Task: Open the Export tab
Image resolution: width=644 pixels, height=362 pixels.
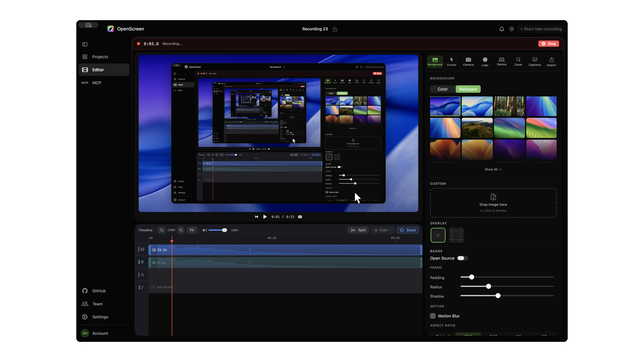Action: [551, 62]
